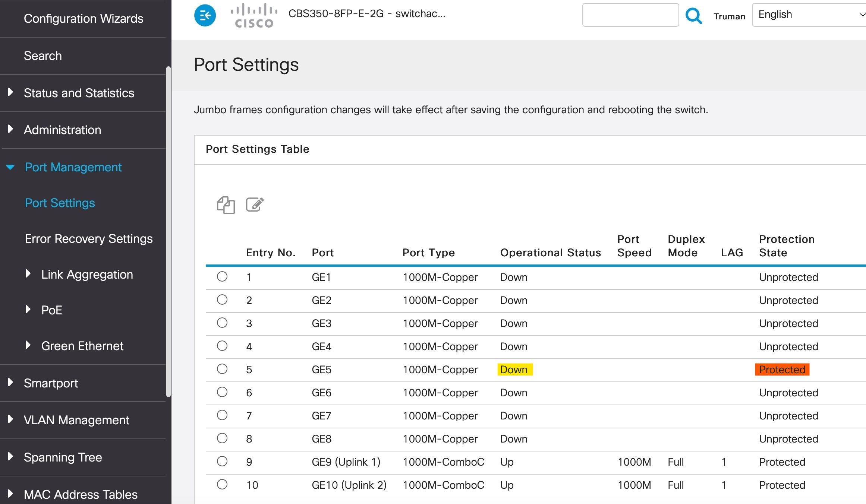Select radio button for GE5
This screenshot has width=866, height=504.
(222, 369)
